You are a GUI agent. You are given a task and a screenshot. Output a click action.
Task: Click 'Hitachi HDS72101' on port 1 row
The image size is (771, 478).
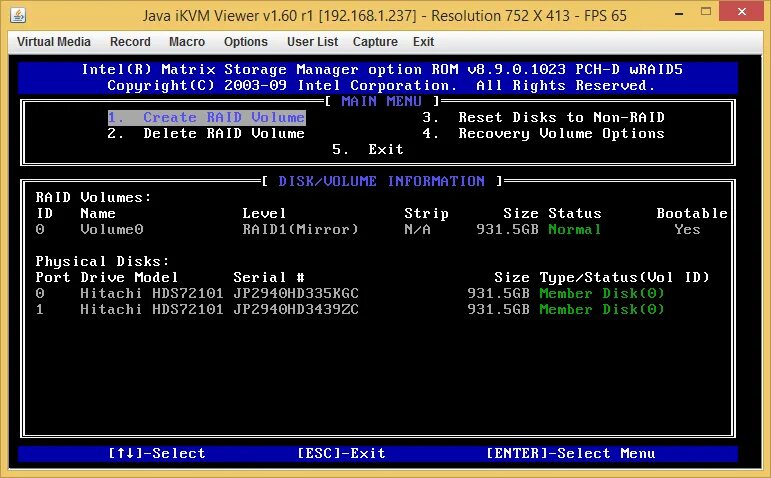152,309
